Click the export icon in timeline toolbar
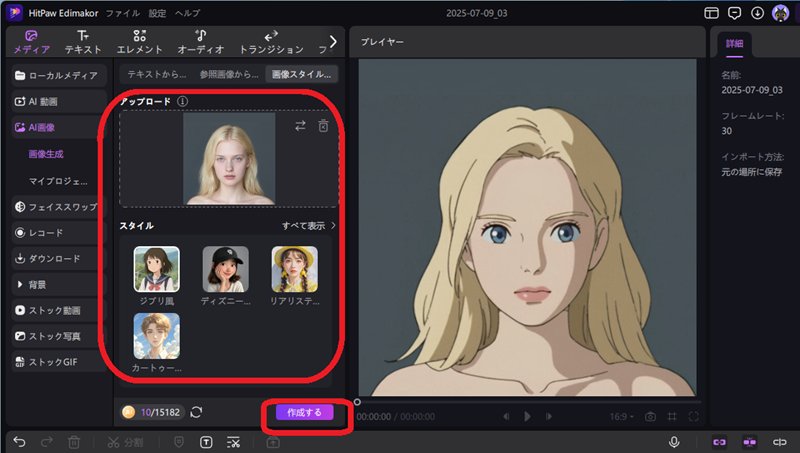 [x=273, y=442]
